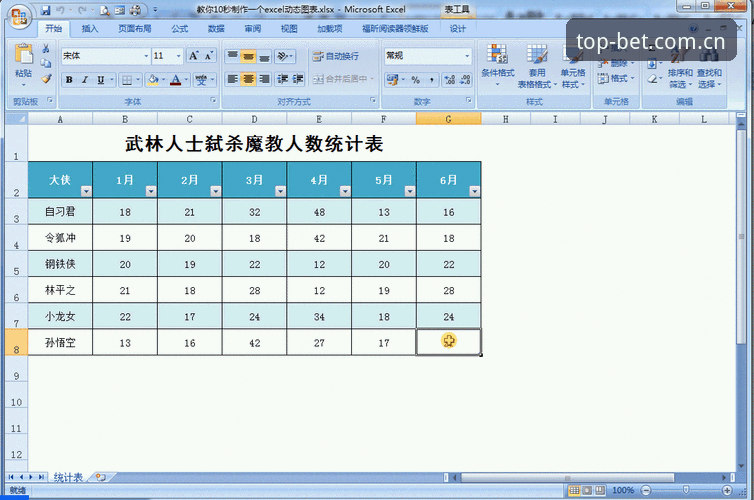Screen dimensions: 754x500
Task: Open 单元格样式 cell styles
Action: point(573,66)
